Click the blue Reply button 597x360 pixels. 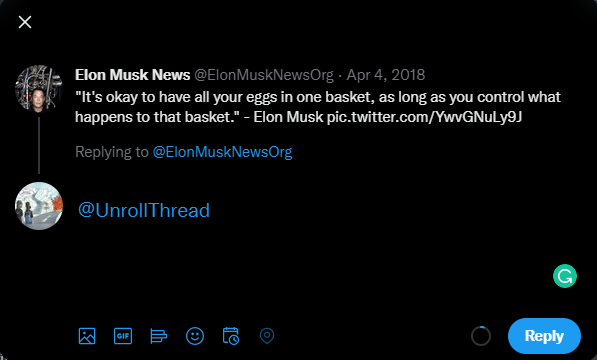[544, 336]
